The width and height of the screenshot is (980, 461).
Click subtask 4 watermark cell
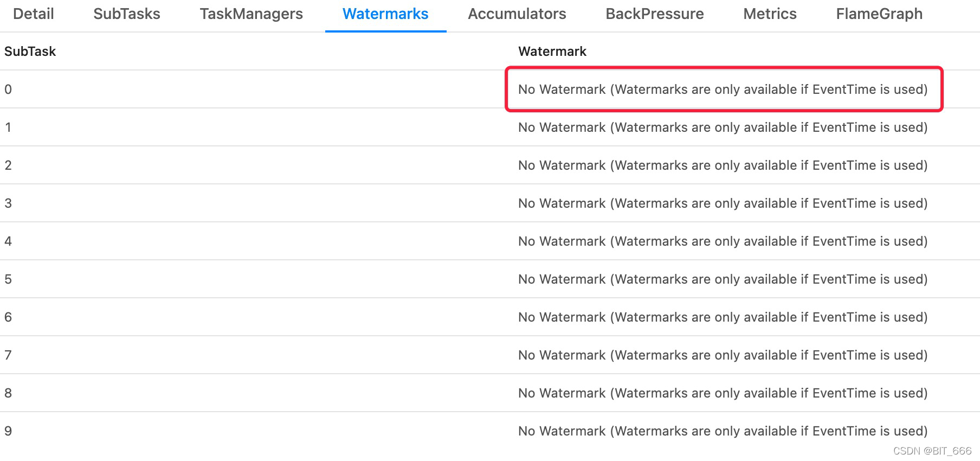click(x=723, y=241)
